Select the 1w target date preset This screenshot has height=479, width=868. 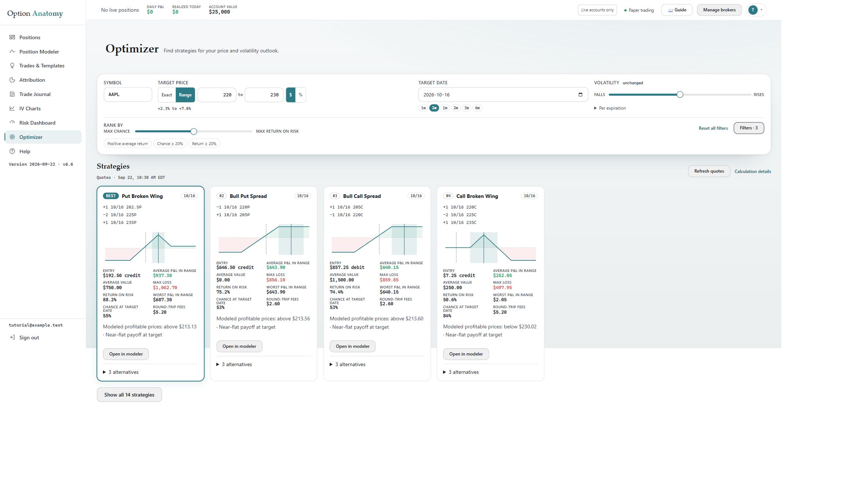click(423, 108)
